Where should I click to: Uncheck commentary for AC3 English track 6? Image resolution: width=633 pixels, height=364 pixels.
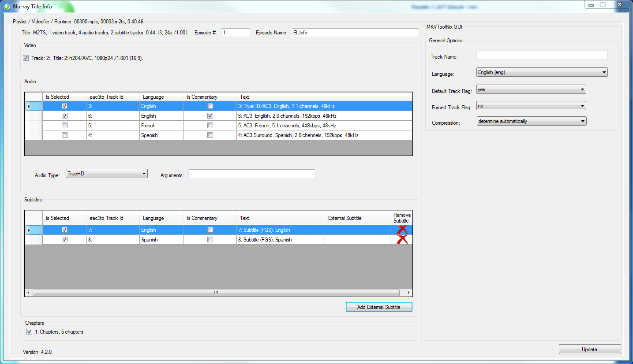point(210,116)
